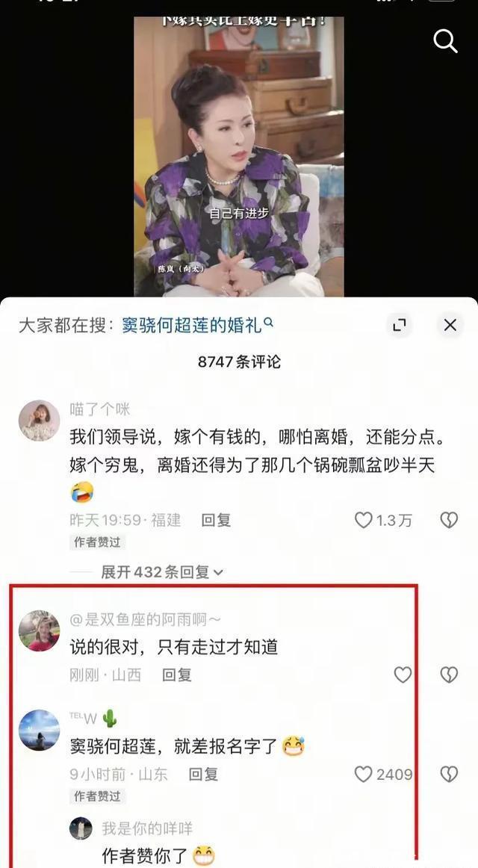Reply to the comment from 山西

click(176, 675)
